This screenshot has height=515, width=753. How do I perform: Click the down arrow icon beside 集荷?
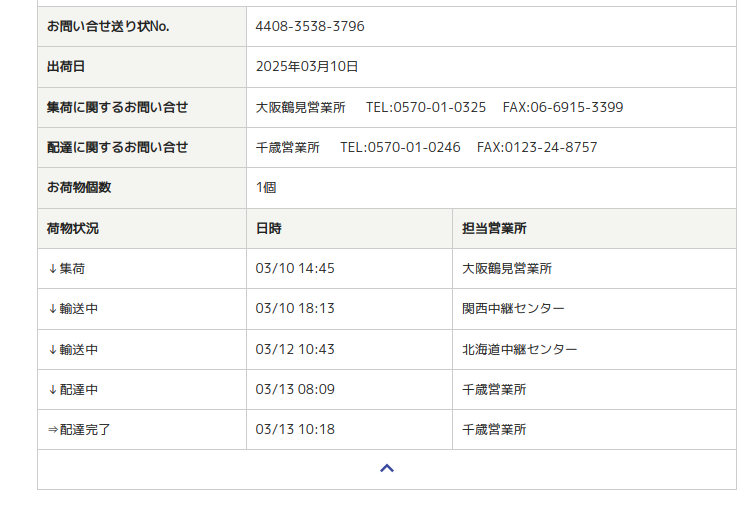pyautogui.click(x=52, y=268)
